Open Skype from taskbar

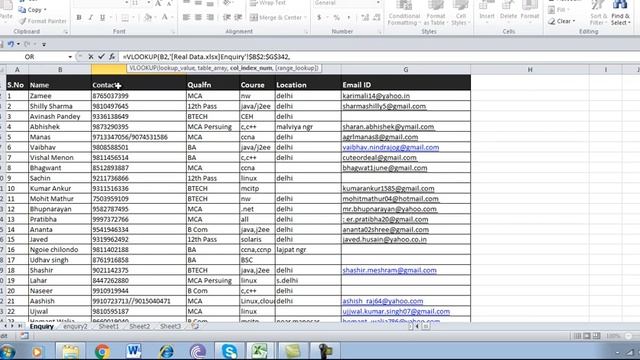[229, 351]
